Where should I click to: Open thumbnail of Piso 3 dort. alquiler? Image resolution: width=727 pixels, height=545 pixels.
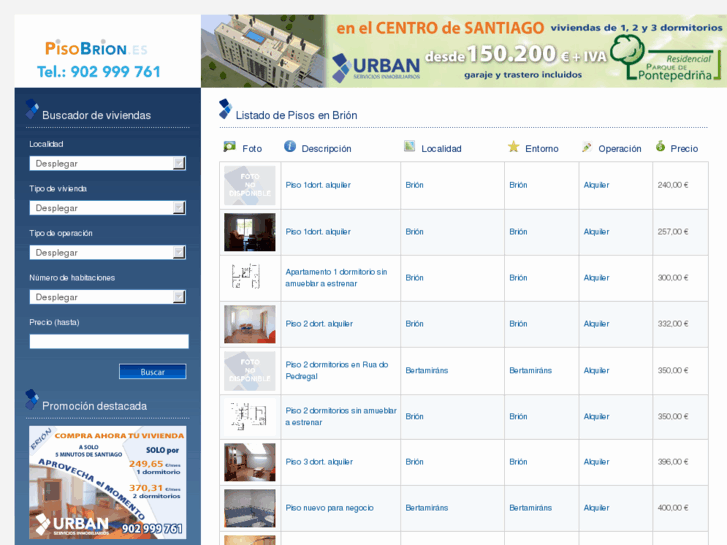pyautogui.click(x=250, y=462)
